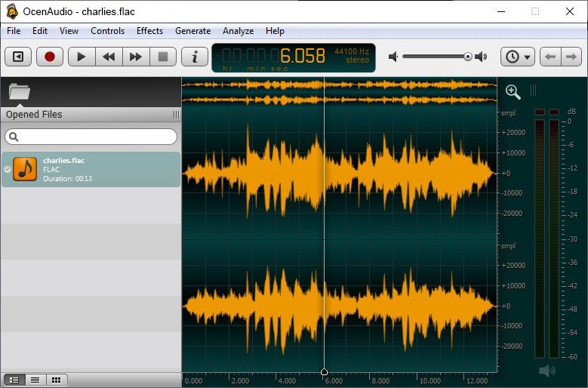Screen dimensions: 588x388
Task: Switch to detailed list view mode
Action: pyautogui.click(x=14, y=380)
